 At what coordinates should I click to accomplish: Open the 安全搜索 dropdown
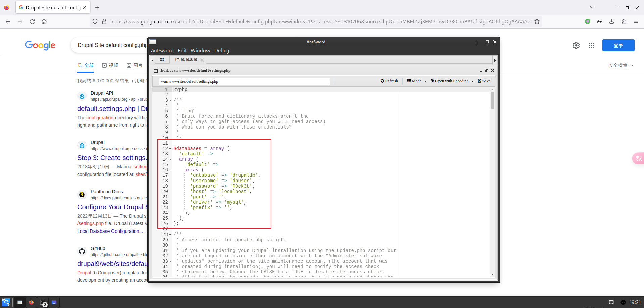coord(621,65)
